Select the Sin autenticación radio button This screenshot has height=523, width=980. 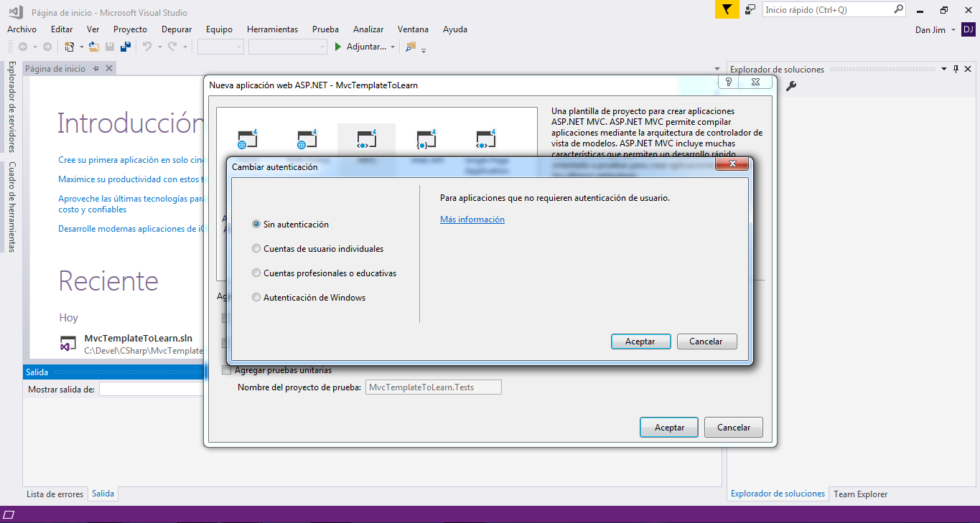pyautogui.click(x=256, y=225)
